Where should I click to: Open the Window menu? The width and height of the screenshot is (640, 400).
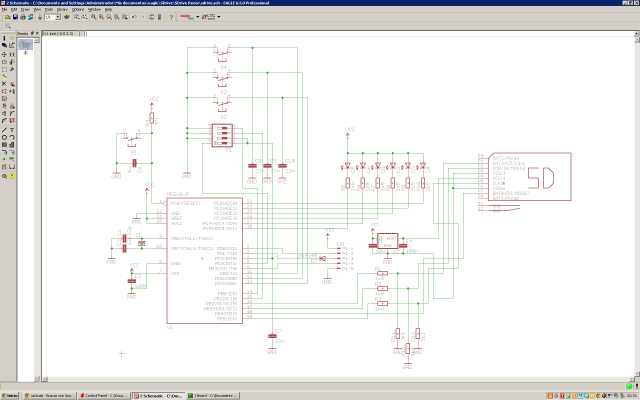coord(94,9)
